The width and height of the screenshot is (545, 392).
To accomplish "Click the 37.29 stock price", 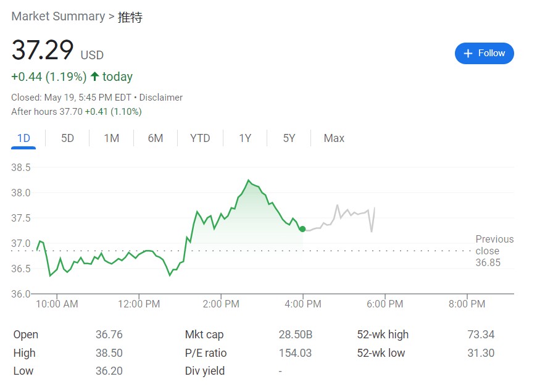I will (43, 51).
